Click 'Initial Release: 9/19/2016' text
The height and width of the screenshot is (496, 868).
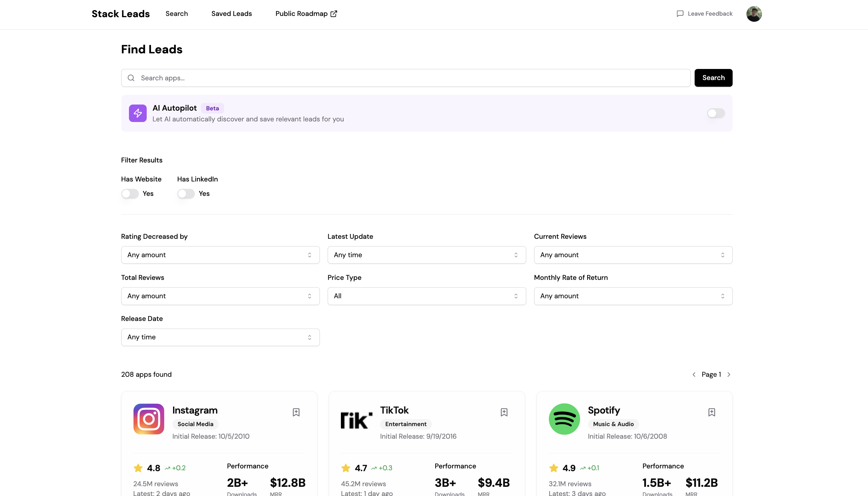[418, 437]
